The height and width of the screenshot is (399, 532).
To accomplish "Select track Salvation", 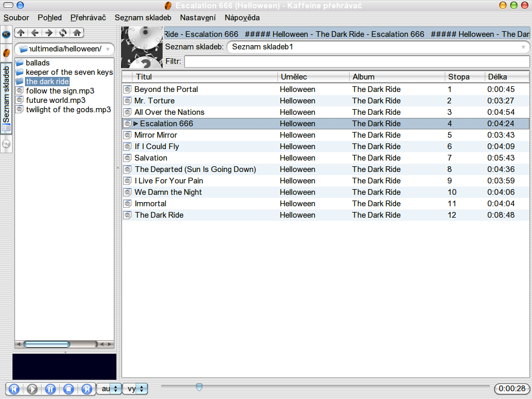I will click(x=326, y=158).
